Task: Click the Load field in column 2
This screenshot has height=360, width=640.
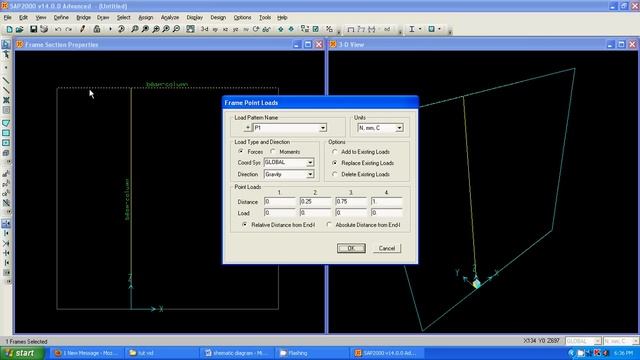Action: 316,213
